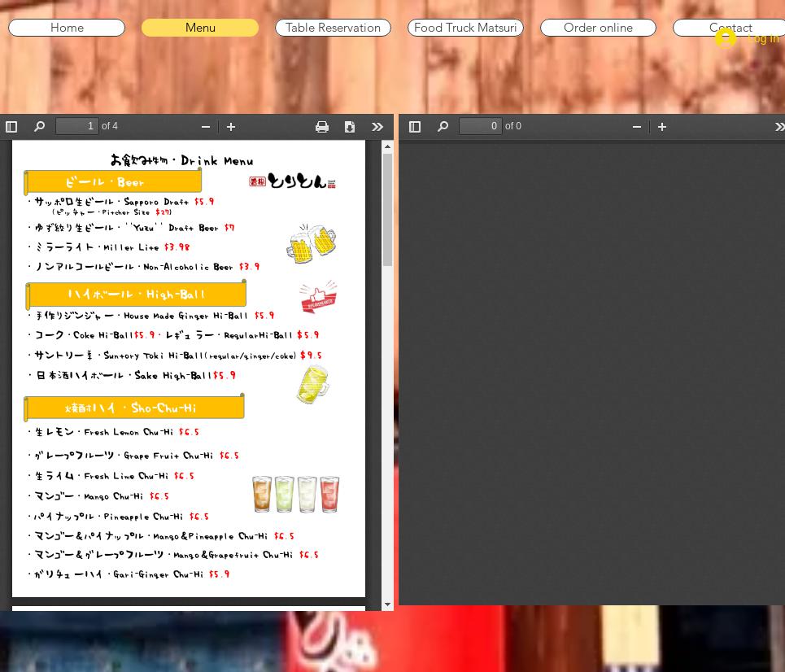
Task: Print the drink menu PDF
Action: click(x=322, y=127)
